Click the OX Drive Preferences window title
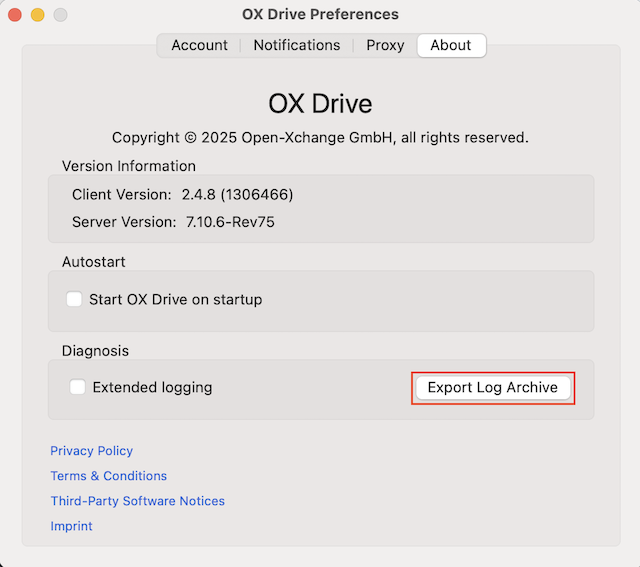 coord(320,14)
